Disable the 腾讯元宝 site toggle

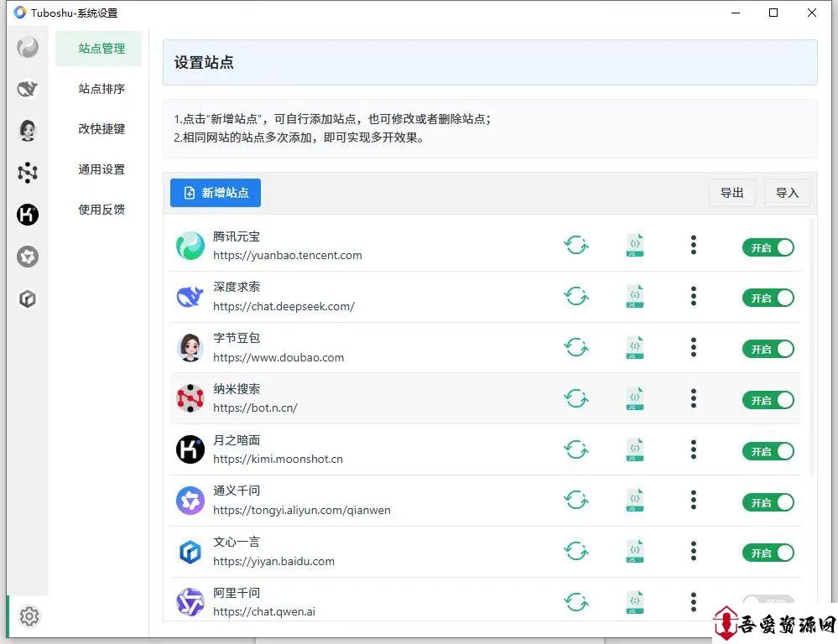pyautogui.click(x=768, y=247)
